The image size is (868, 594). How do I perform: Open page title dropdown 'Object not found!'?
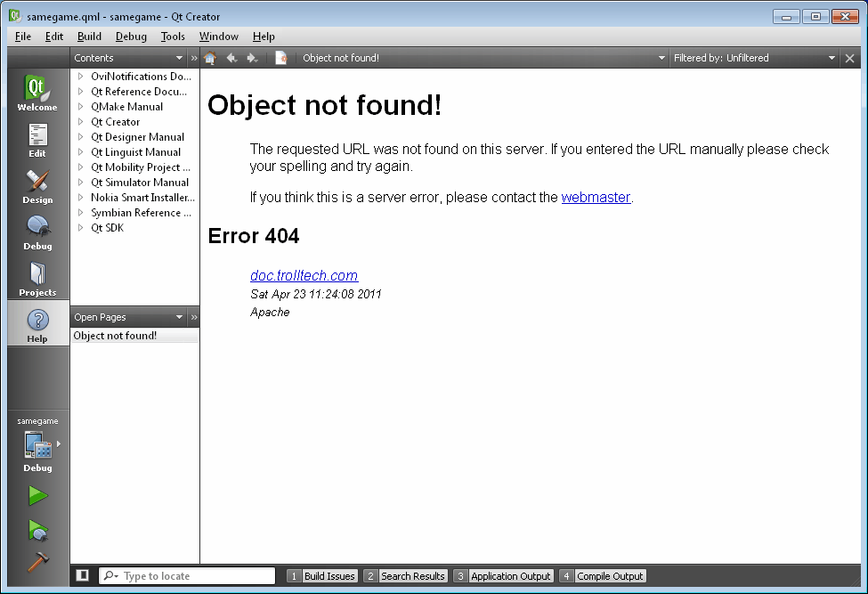tap(482, 58)
